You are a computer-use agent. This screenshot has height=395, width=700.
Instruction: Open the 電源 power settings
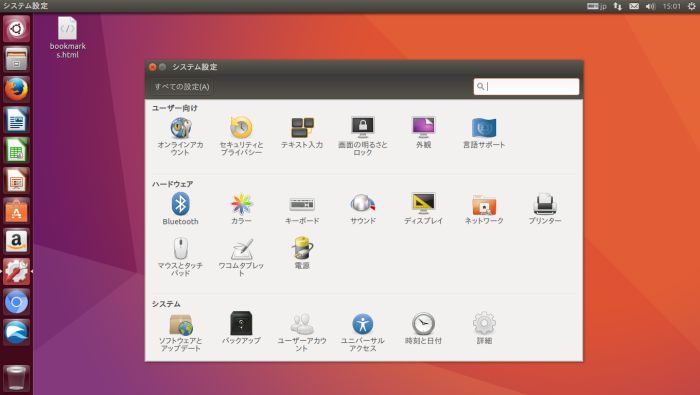coord(302,253)
